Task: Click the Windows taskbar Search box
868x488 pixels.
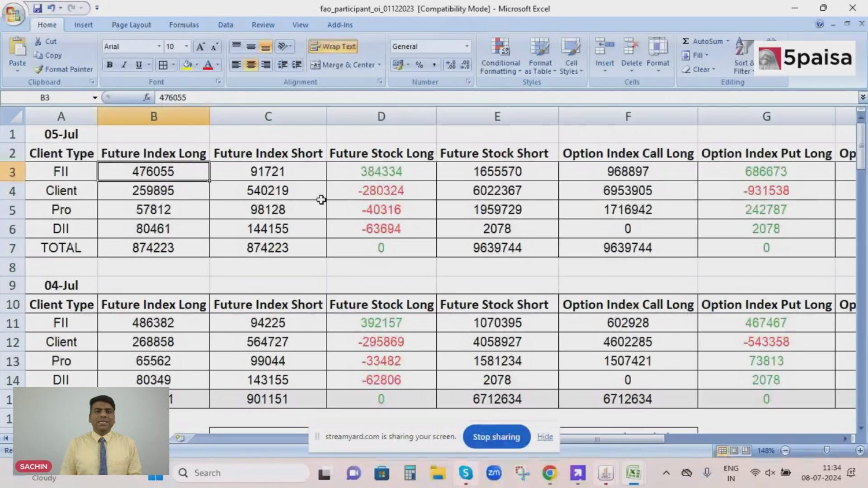Action: point(241,473)
